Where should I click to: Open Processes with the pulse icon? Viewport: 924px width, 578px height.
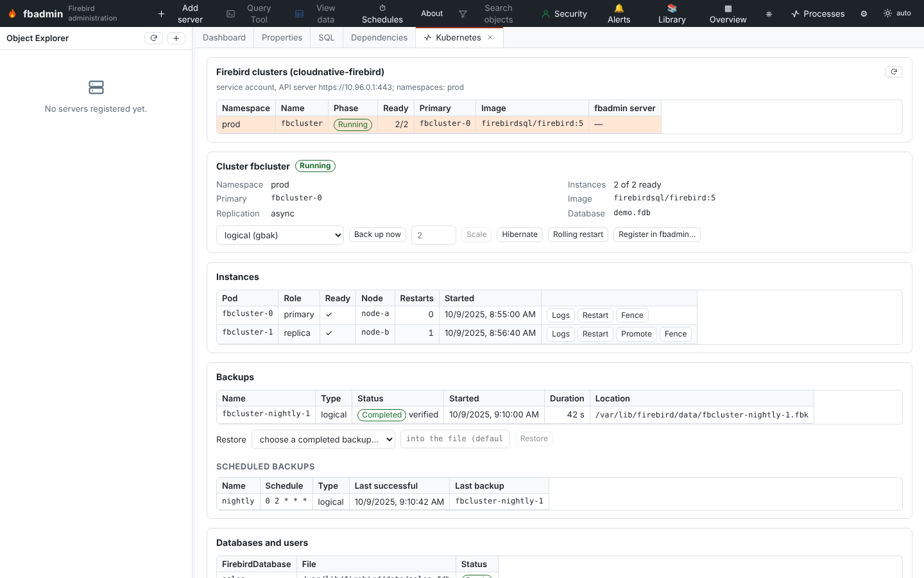click(x=818, y=13)
